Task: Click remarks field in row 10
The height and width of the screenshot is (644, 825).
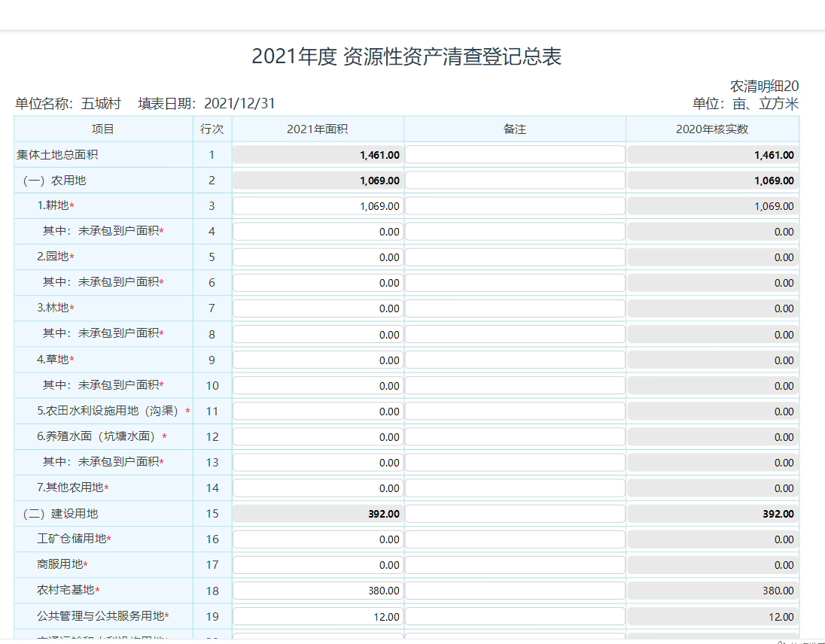Action: 515,386
